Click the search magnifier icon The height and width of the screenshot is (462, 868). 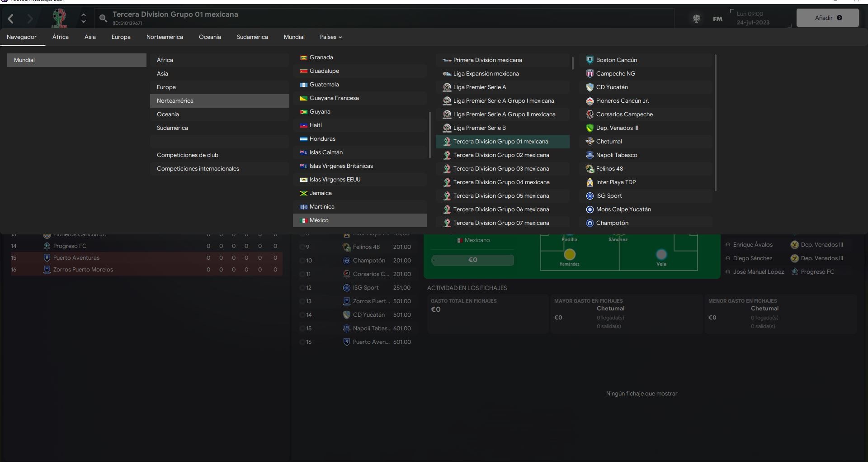[103, 19]
